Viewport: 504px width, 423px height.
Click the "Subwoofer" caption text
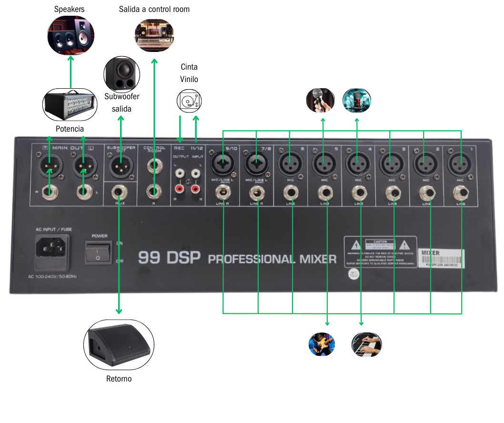point(122,96)
